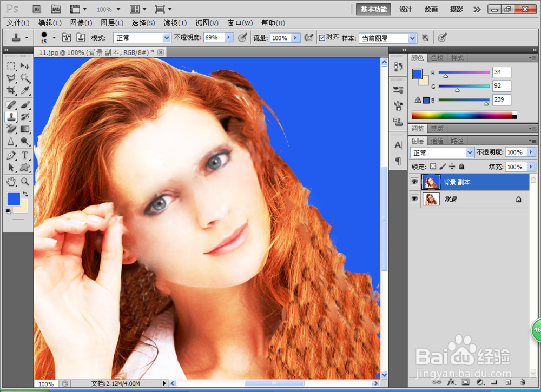Create new adjustment layer icon
541x392 pixels.
[480, 382]
